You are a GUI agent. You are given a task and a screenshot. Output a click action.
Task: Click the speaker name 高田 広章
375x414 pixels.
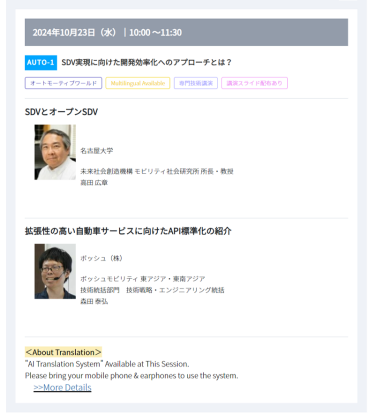click(x=94, y=183)
